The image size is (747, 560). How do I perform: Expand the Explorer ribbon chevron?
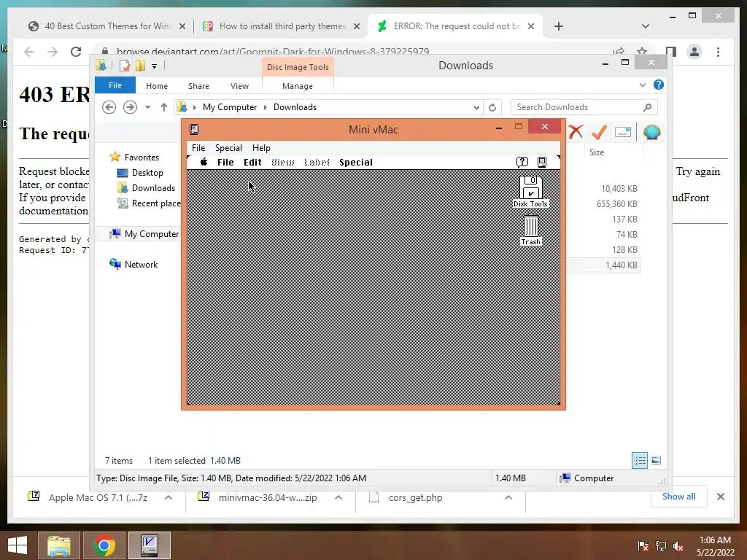642,85
